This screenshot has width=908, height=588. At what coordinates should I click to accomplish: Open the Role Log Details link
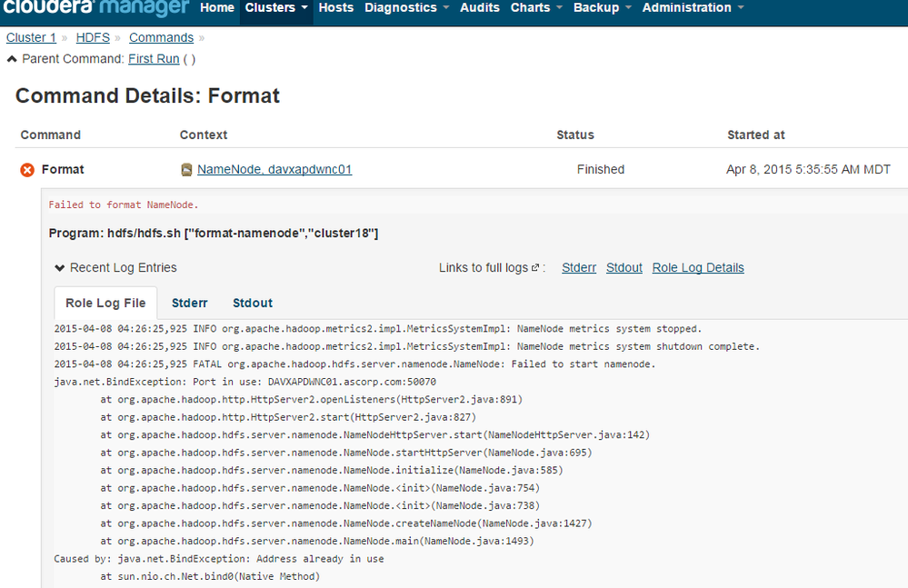click(698, 268)
